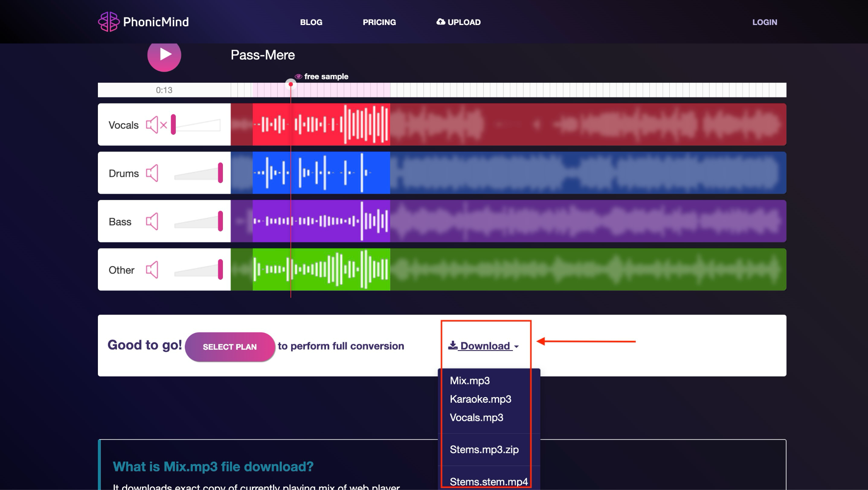Click the blue Drums waveform sample
The width and height of the screenshot is (868, 490).
pos(321,173)
